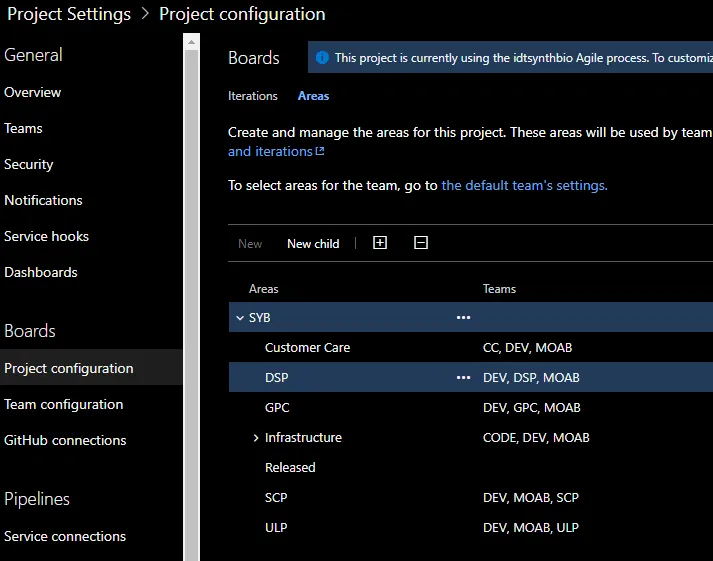Switch to the Iterations tab
The image size is (713, 561).
pyautogui.click(x=253, y=96)
